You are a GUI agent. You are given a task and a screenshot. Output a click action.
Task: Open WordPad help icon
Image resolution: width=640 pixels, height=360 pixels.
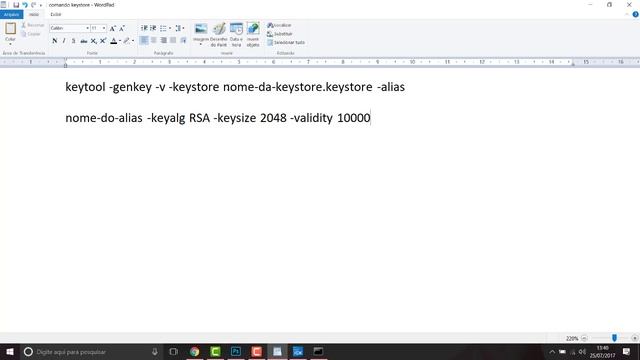click(x=635, y=14)
